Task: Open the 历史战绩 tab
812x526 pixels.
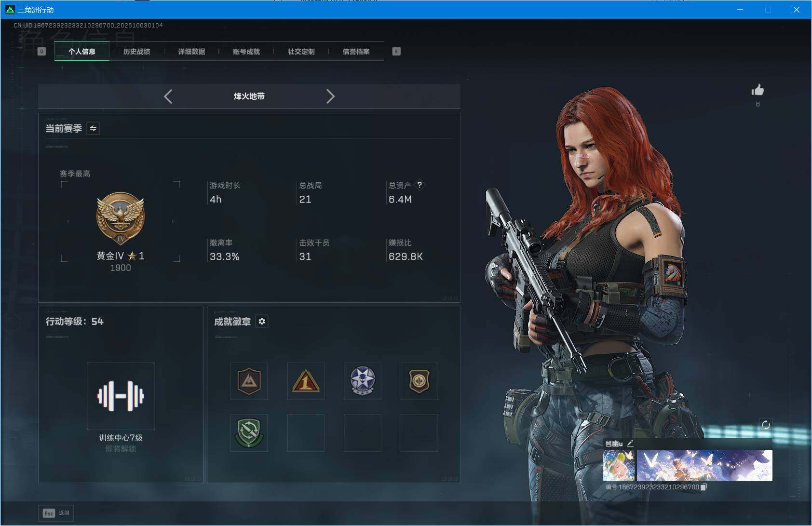Action: 136,51
